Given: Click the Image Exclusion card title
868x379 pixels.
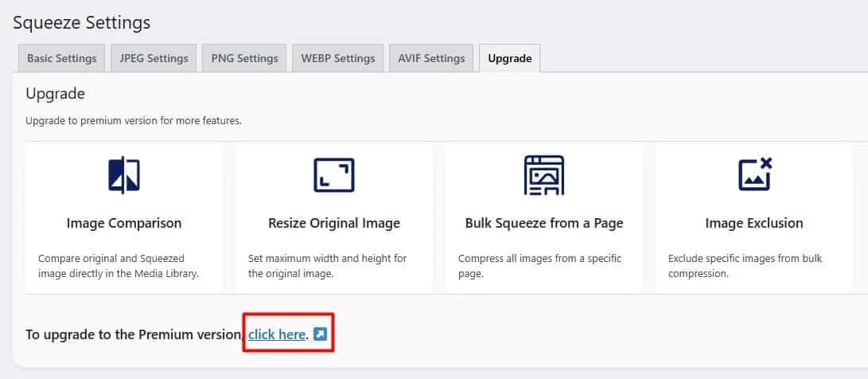Looking at the screenshot, I should (x=754, y=223).
